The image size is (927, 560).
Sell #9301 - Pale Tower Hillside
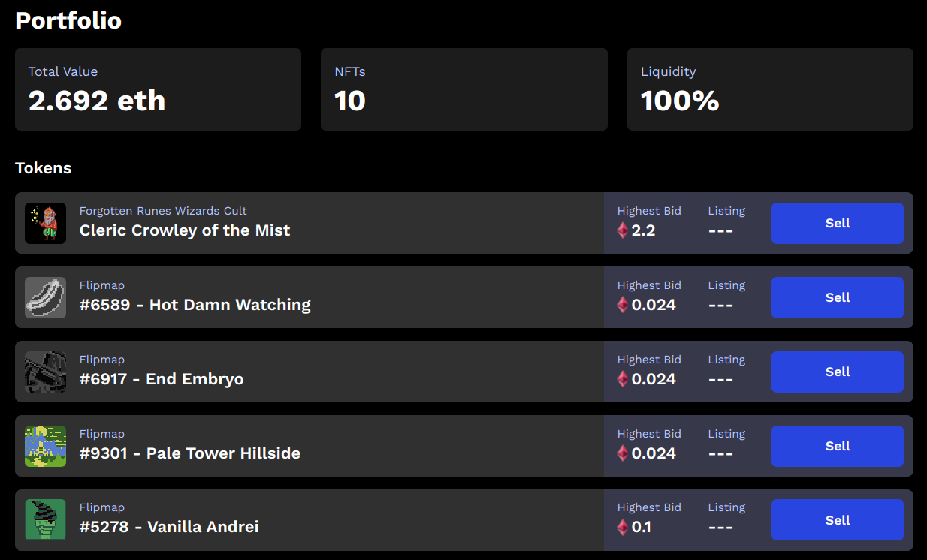pos(838,446)
